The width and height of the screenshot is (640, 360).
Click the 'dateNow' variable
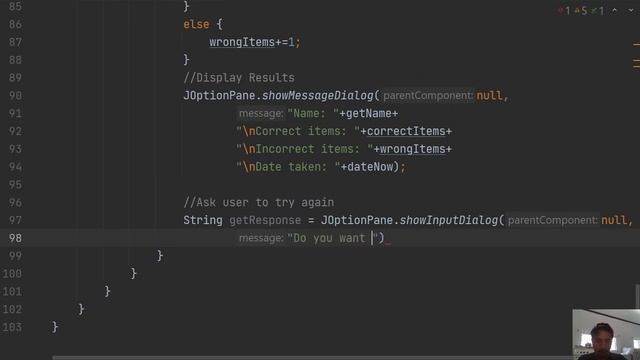[370, 167]
